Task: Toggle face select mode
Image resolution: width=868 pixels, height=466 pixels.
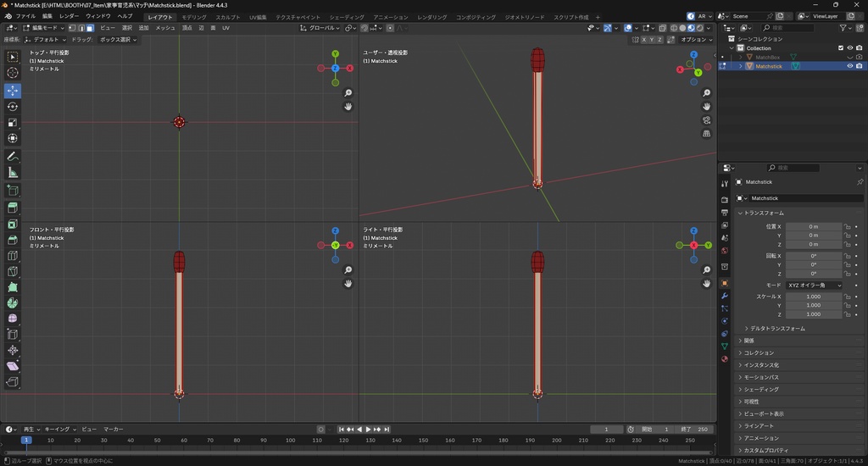Action: [x=90, y=28]
